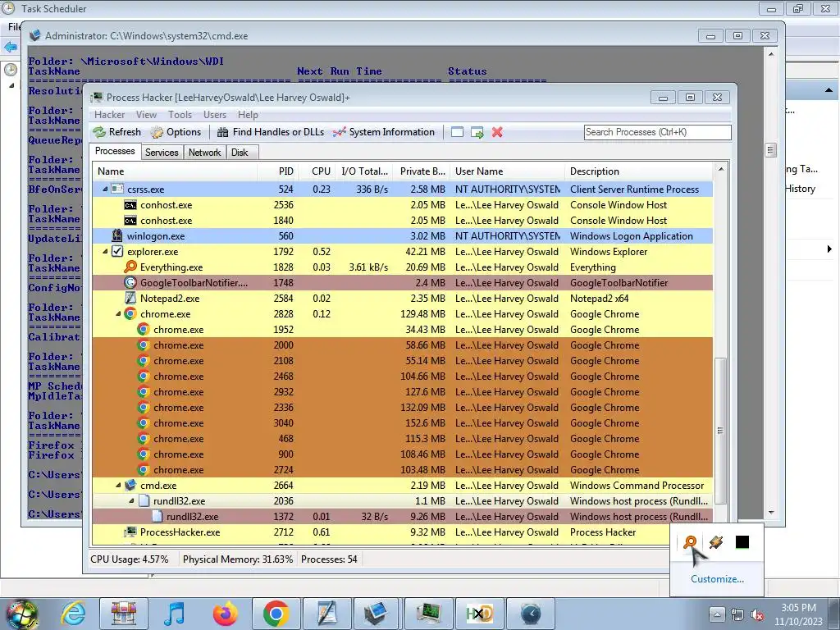Click the Find Handles or DLLs binoculars icon
Screen dimensions: 840x630
tap(223, 132)
